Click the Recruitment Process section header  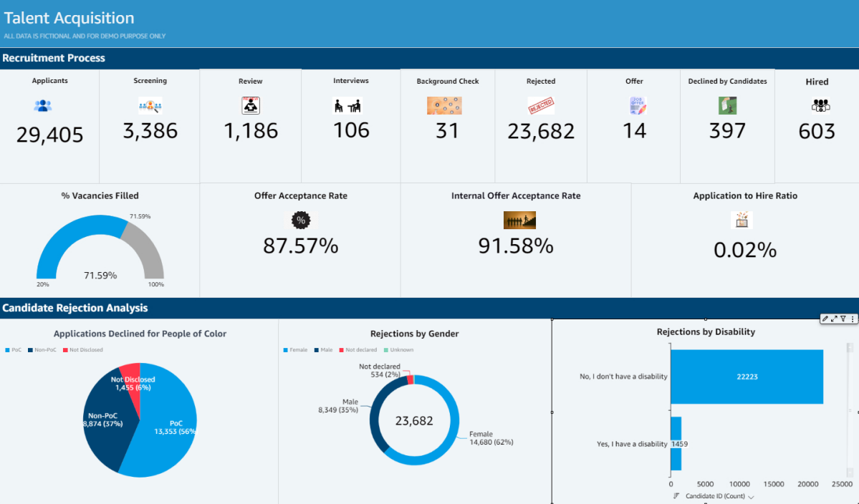click(54, 58)
